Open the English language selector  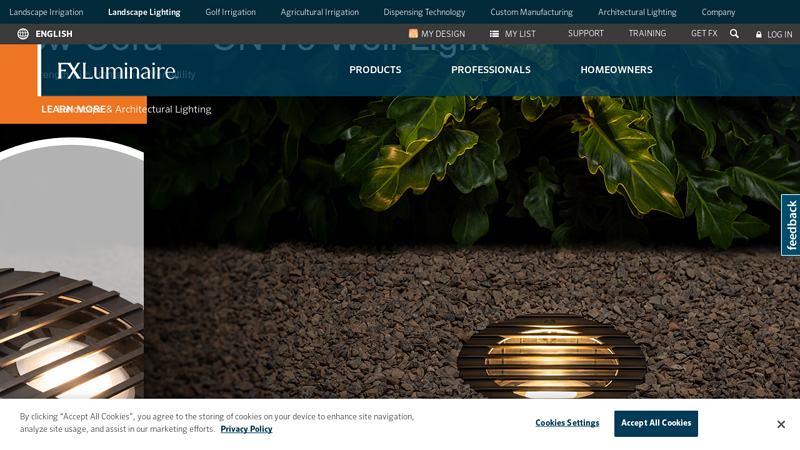tap(54, 34)
